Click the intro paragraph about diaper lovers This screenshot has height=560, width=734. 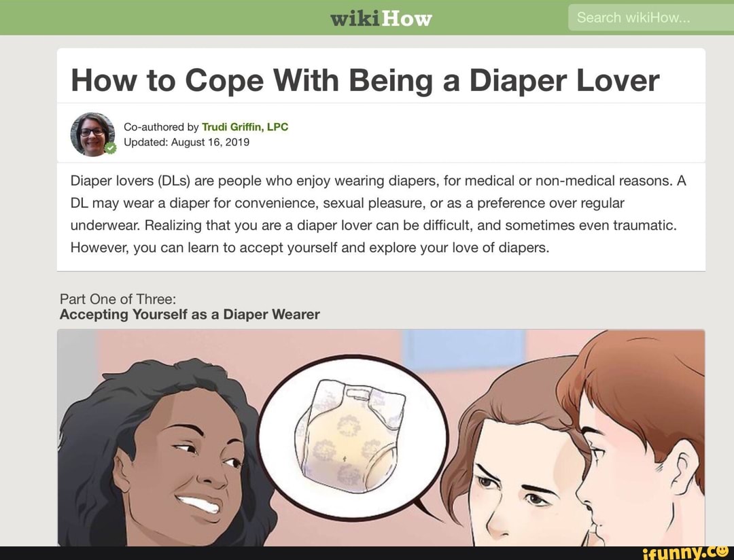tap(379, 214)
